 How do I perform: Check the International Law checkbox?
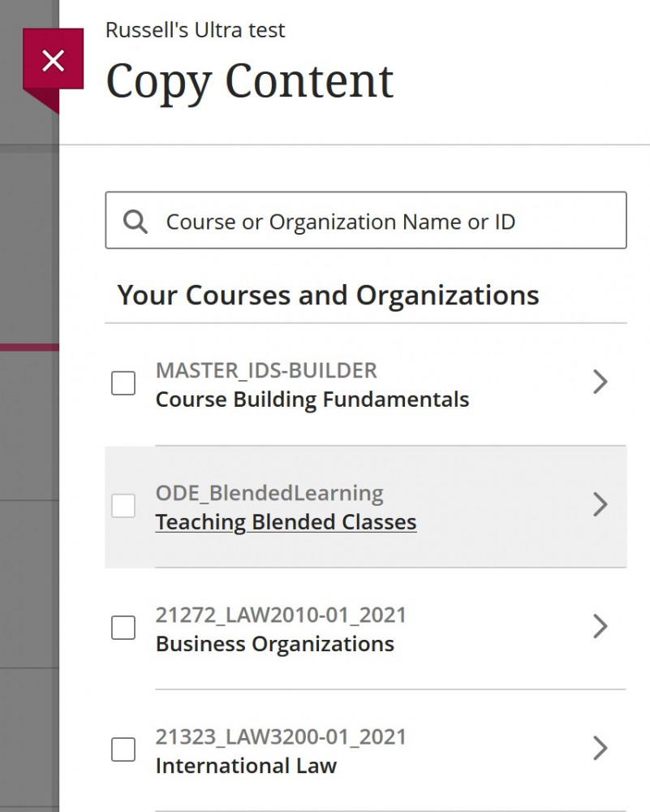point(123,749)
